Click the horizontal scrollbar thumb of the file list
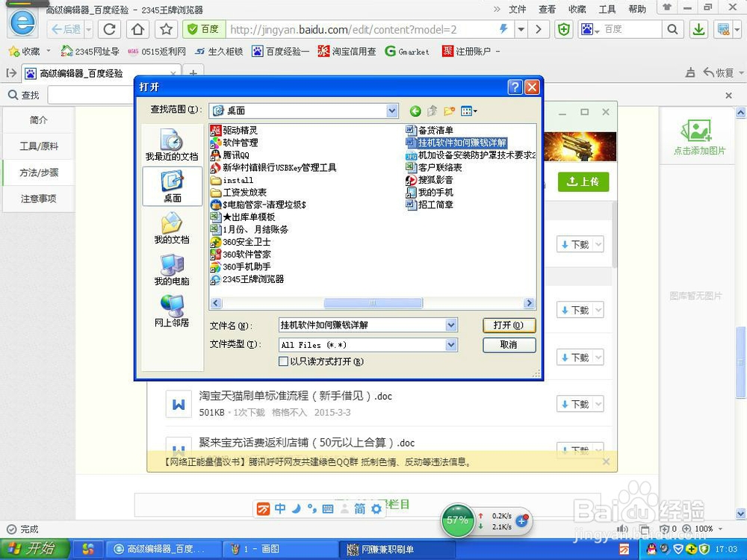The height and width of the screenshot is (560, 747). (373, 303)
